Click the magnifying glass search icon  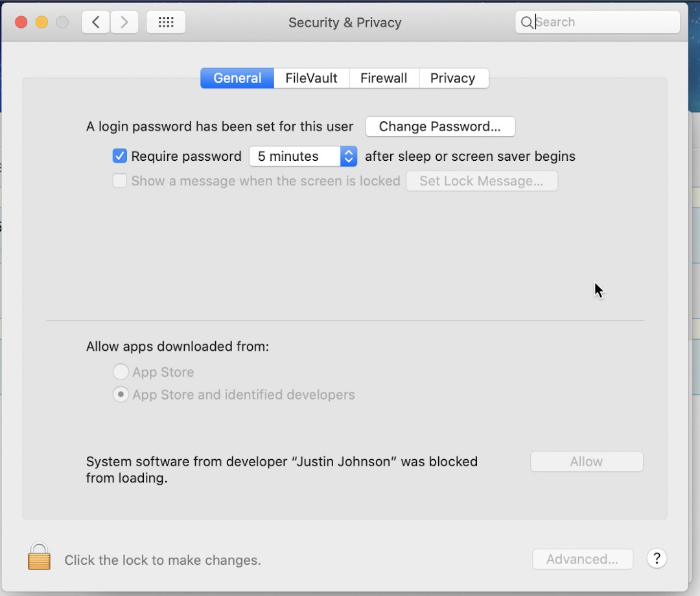click(x=527, y=22)
